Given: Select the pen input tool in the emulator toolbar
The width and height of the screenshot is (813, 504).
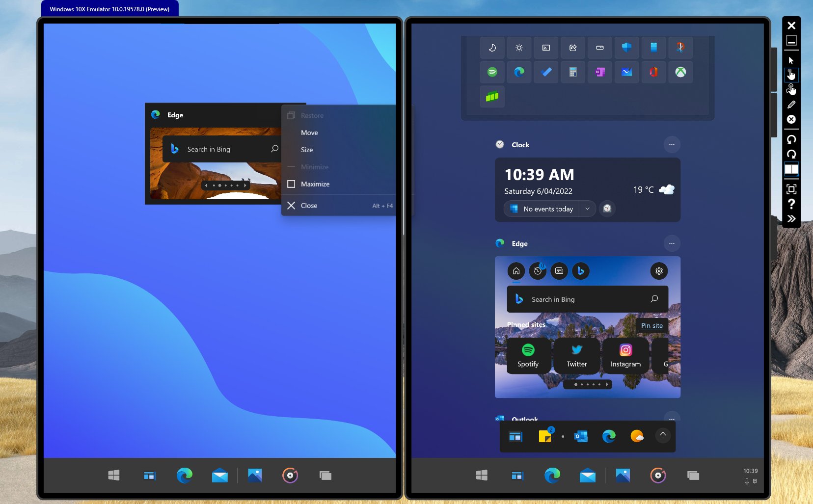Looking at the screenshot, I should (x=791, y=105).
